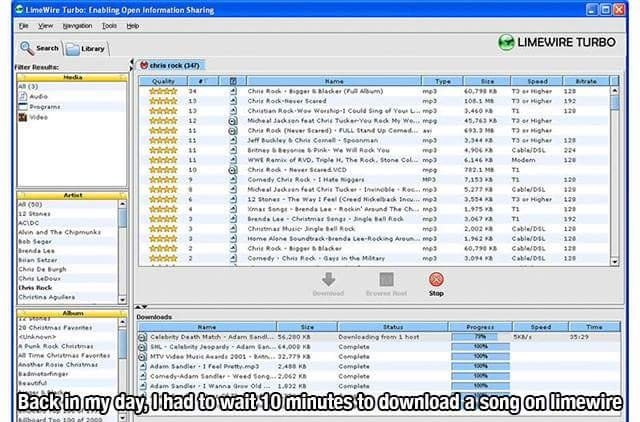The height and width of the screenshot is (422, 640).
Task: Sort results by Quality column
Action: [x=163, y=81]
